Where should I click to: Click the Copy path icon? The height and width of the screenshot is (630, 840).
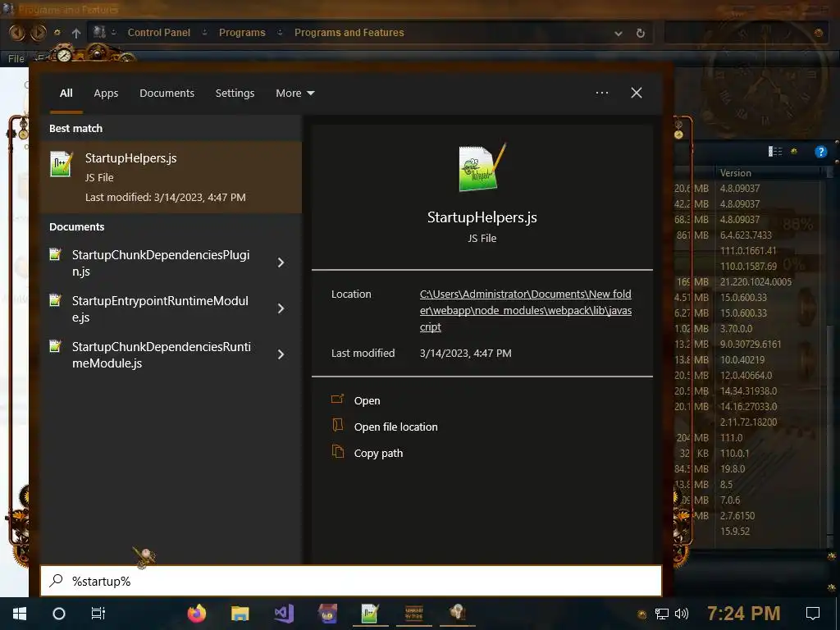[x=337, y=452]
